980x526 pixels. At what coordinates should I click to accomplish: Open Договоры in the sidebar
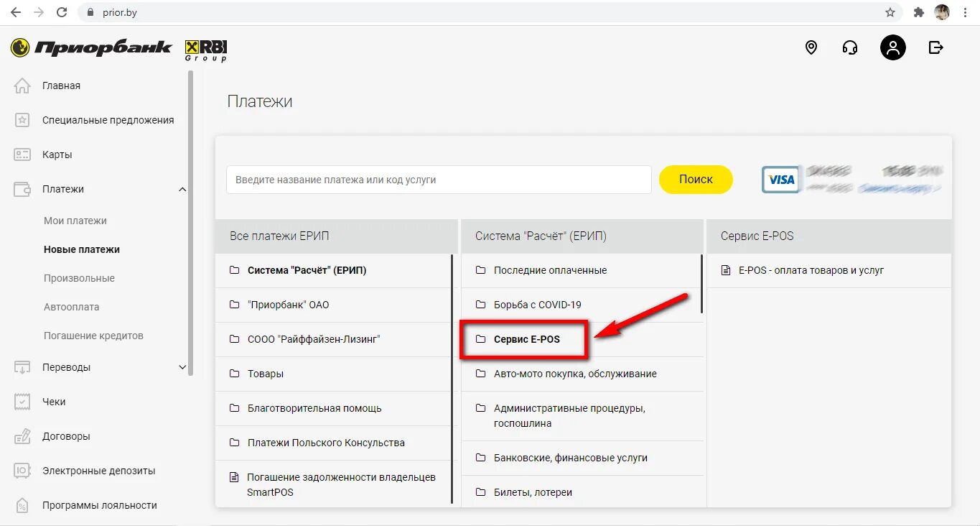tap(66, 436)
